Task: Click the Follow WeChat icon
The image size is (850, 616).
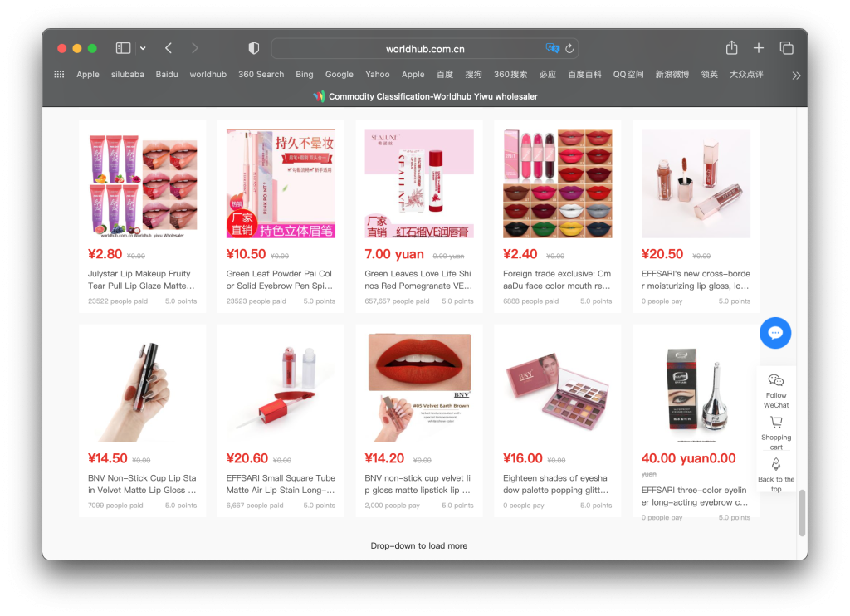Action: 776,380
